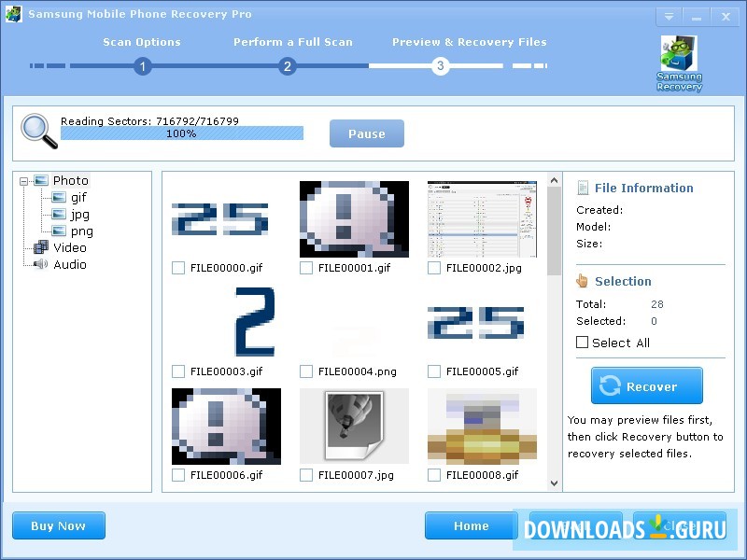747x560 pixels.
Task: Check the FILE00007.jpg checkbox
Action: point(306,475)
